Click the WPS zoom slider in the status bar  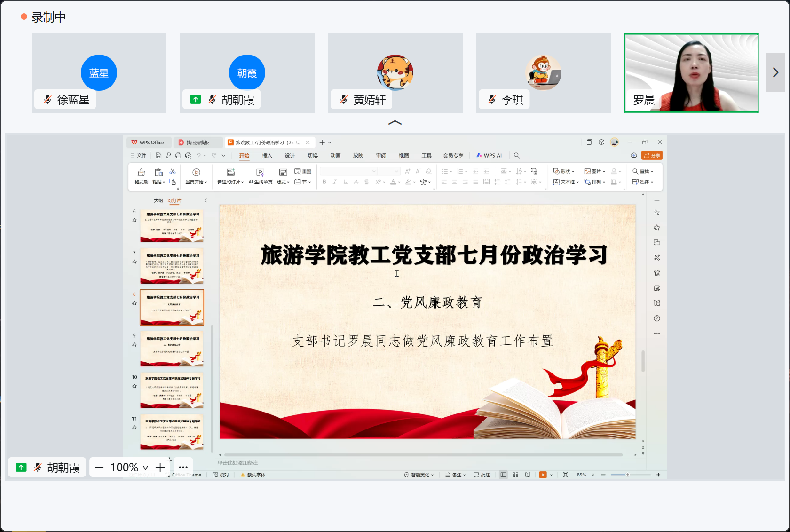(x=627, y=475)
